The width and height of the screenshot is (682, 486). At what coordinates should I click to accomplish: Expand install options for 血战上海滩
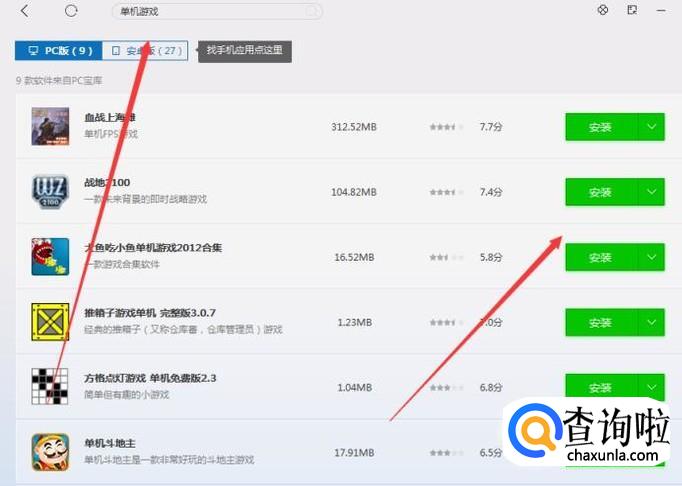click(x=651, y=127)
